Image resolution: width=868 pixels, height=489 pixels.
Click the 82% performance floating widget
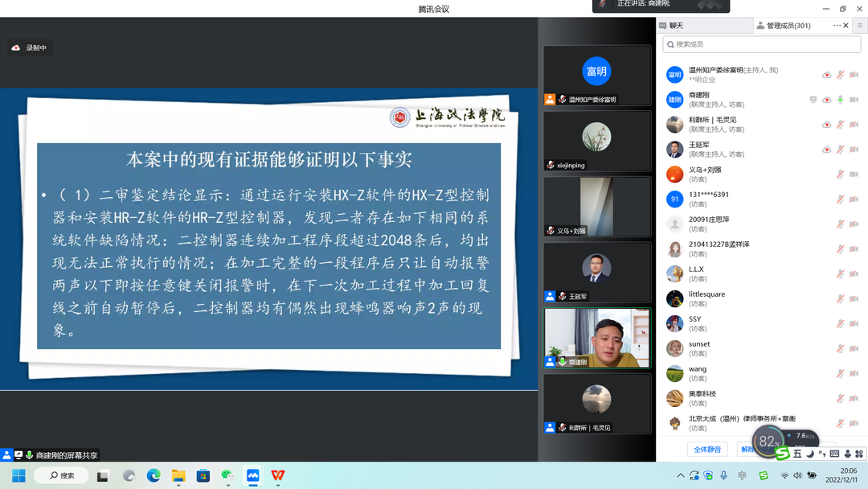pyautogui.click(x=769, y=441)
